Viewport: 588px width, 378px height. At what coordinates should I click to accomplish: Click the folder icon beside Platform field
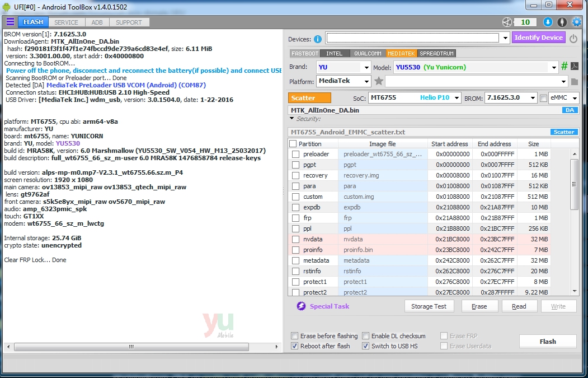click(x=574, y=81)
